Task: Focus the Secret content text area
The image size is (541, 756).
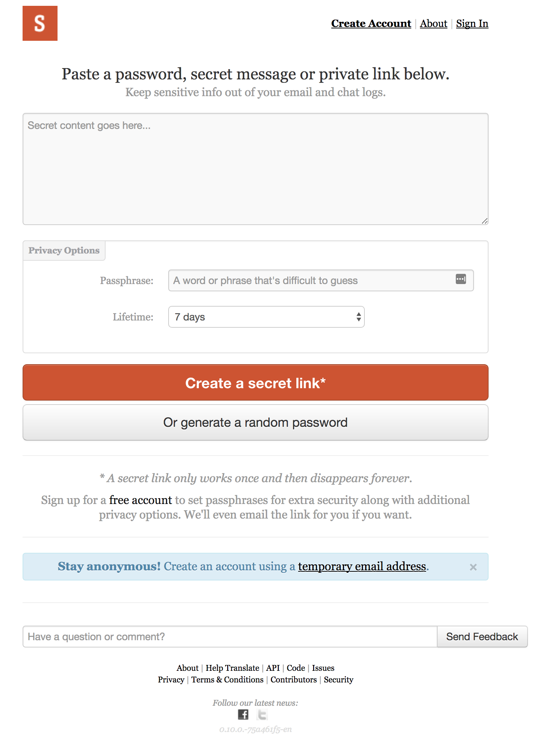Action: pyautogui.click(x=256, y=169)
